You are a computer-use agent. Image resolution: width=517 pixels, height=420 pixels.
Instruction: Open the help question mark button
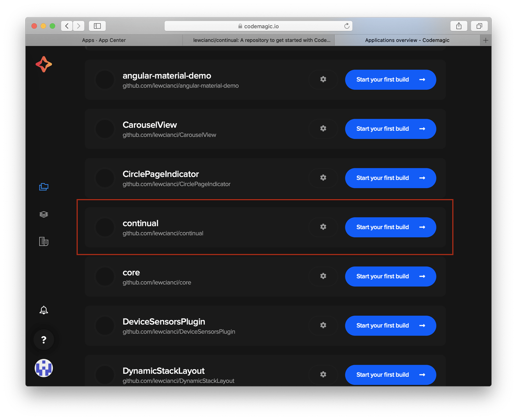pos(44,339)
